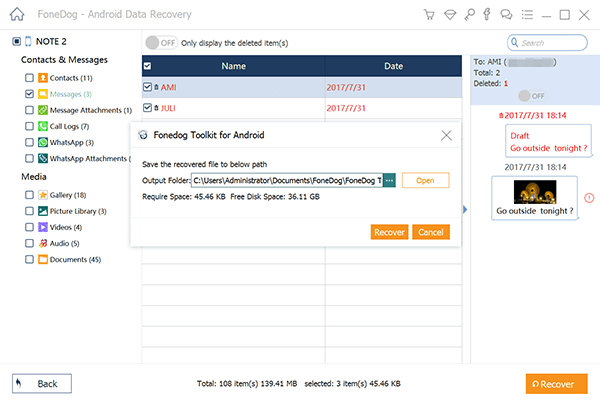The image size is (600, 402).
Task: Click the Call Logs phone icon
Action: [43, 126]
